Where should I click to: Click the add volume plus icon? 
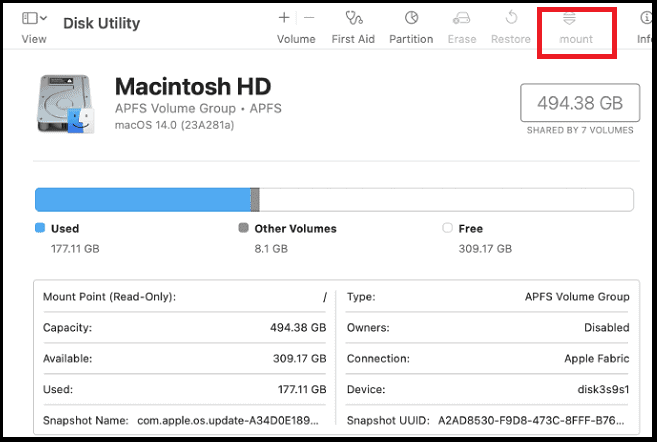[284, 18]
